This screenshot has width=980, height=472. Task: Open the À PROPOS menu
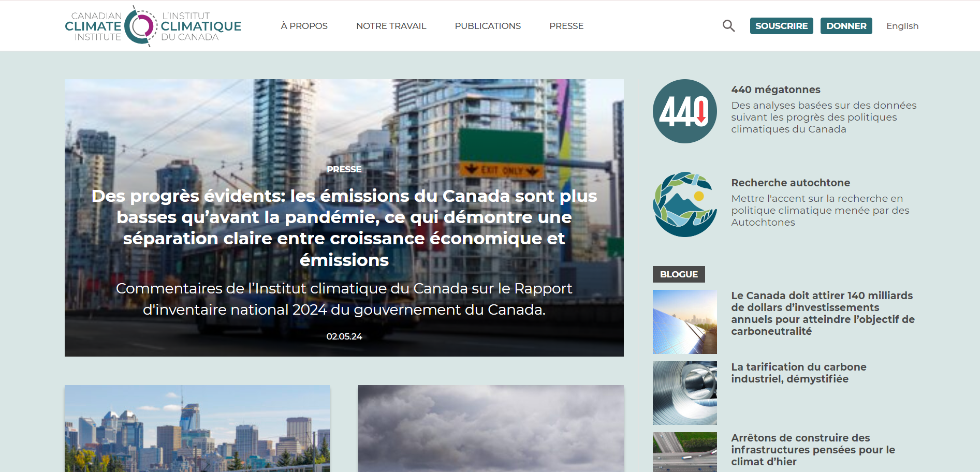coord(304,26)
